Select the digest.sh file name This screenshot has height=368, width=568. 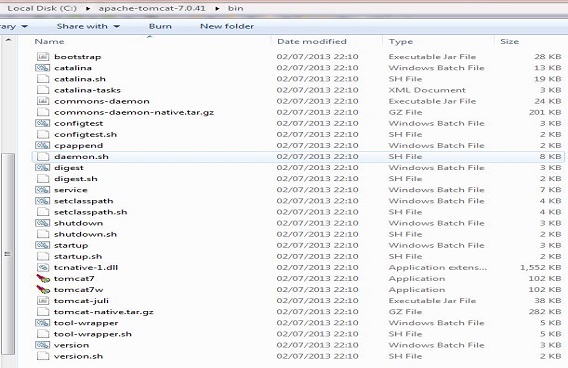(76, 179)
